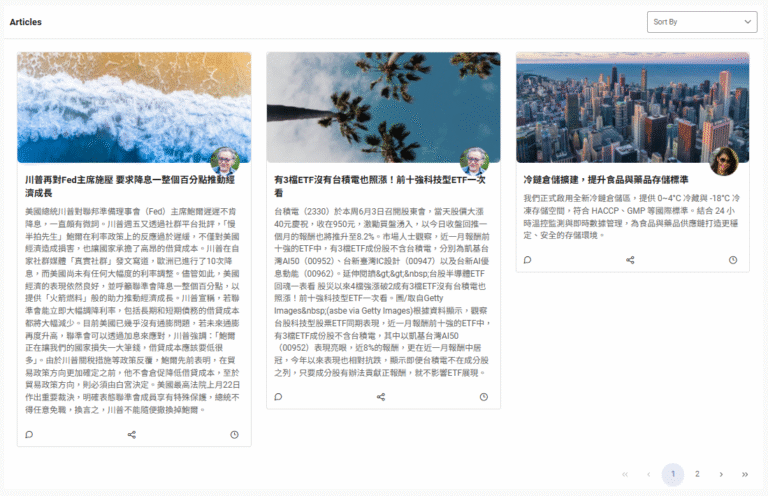Open the beach waves article thumbnail
The image size is (768, 496).
click(x=134, y=108)
